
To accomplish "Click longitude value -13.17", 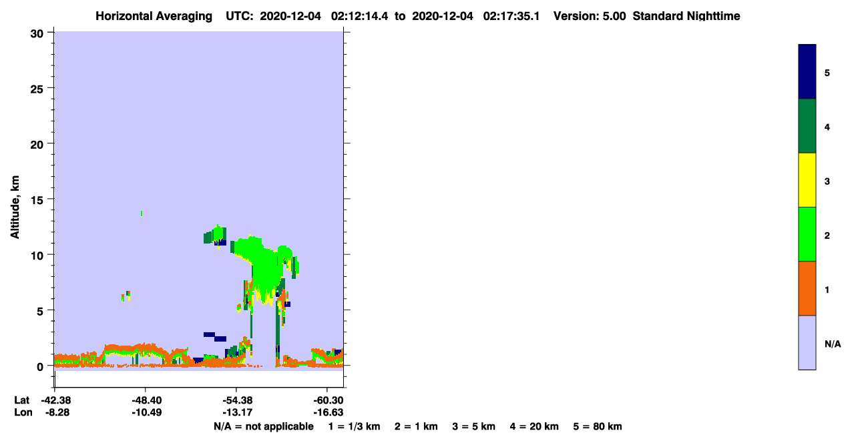I will coord(236,413).
